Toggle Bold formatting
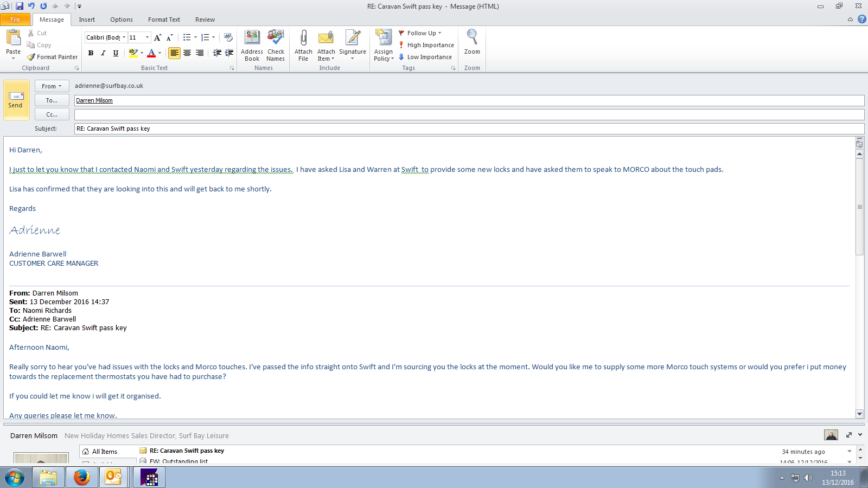868x488 pixels. (91, 53)
